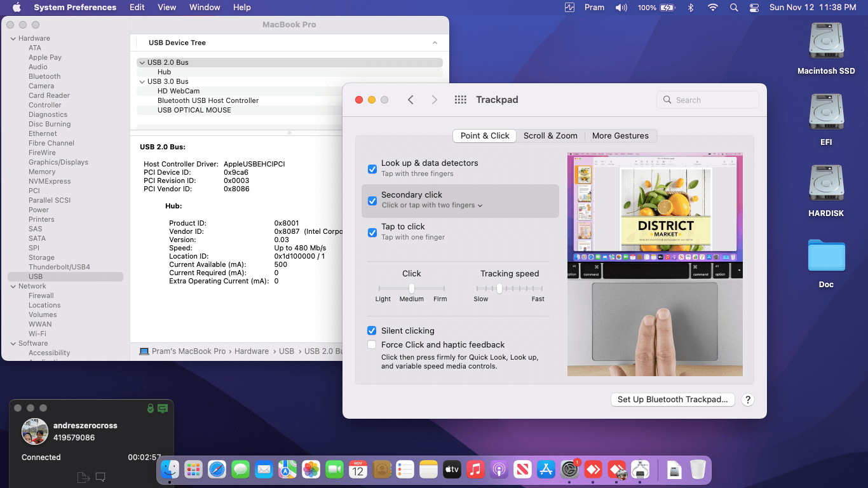Click the volume icon in the menu bar

[x=621, y=8]
